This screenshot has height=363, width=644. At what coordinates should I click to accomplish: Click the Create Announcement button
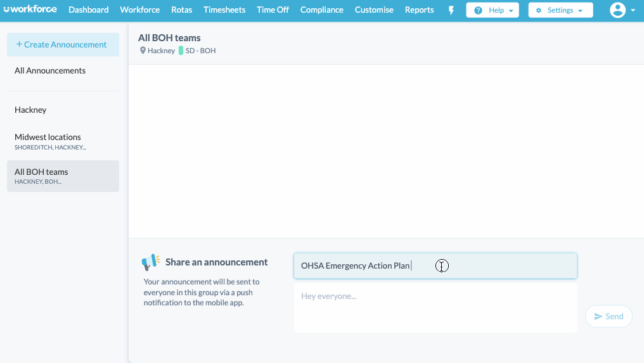[62, 44]
